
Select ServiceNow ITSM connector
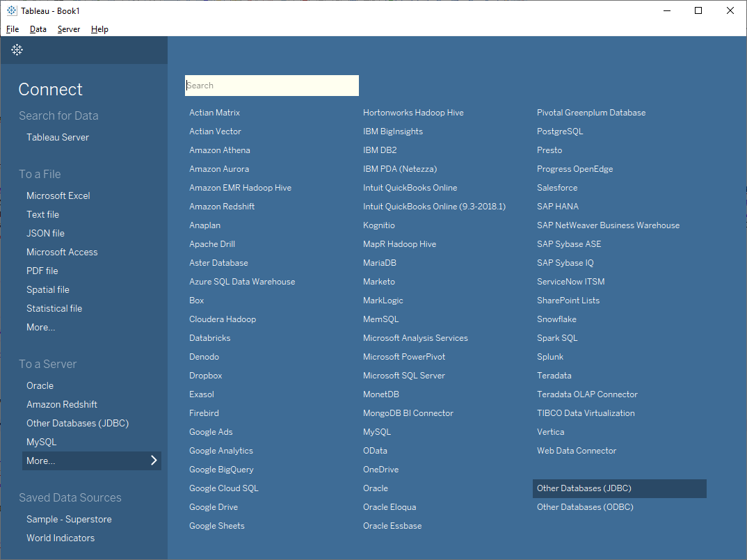click(571, 282)
